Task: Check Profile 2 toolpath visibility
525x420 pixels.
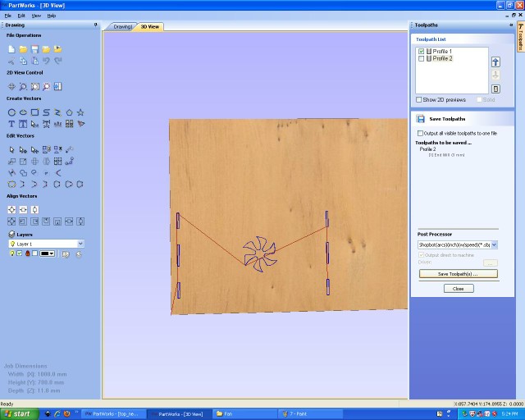Action: click(421, 58)
